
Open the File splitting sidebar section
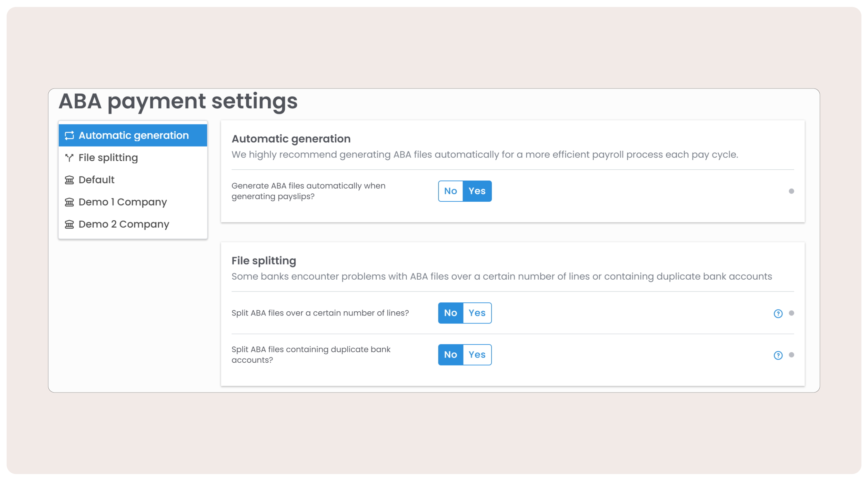click(108, 158)
